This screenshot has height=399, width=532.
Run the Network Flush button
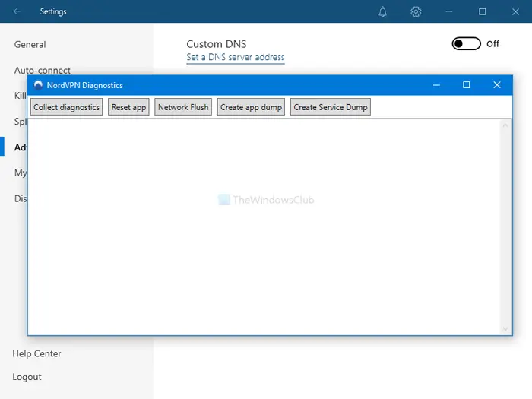click(x=183, y=107)
